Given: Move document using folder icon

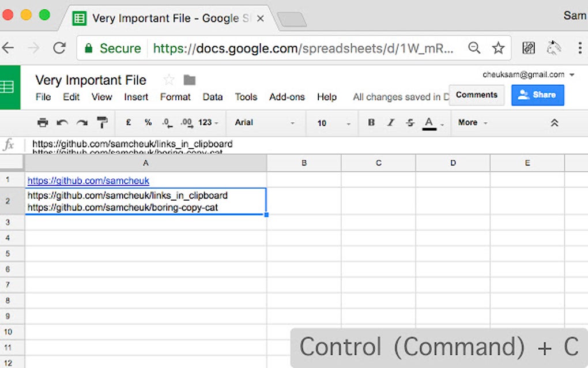Looking at the screenshot, I should (x=190, y=80).
